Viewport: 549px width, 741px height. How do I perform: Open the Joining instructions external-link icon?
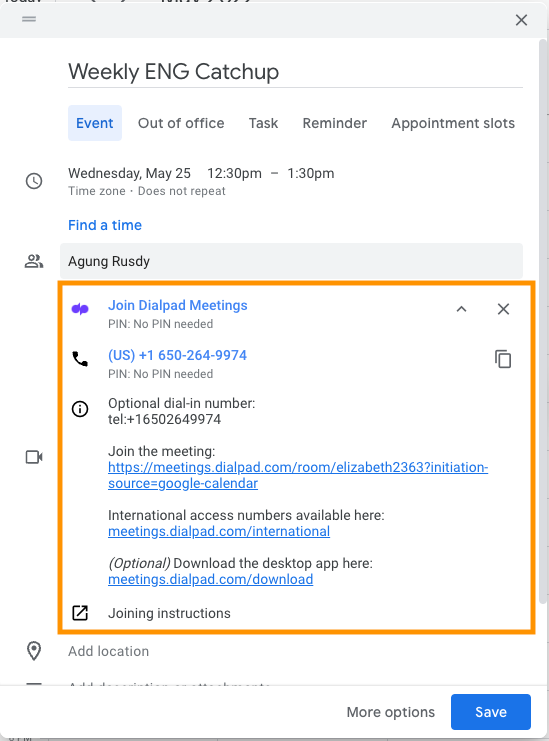(80, 613)
